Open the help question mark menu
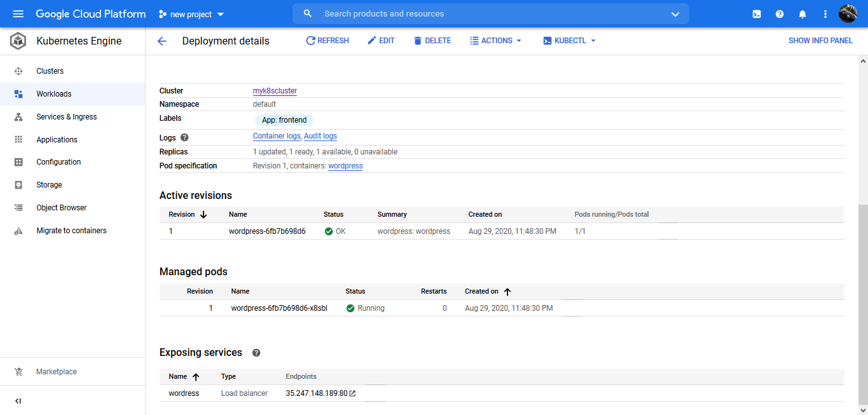 point(780,14)
